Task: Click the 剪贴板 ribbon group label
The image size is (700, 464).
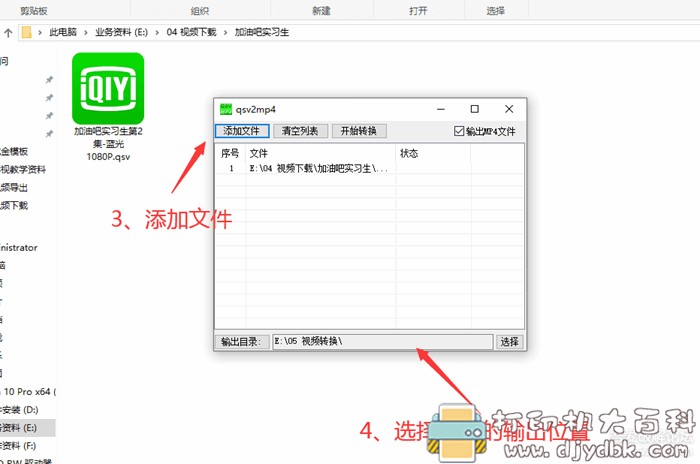Action: (33, 11)
